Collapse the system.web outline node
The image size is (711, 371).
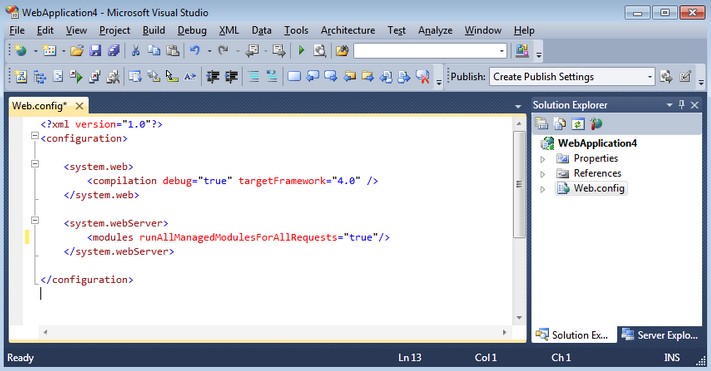[35, 164]
